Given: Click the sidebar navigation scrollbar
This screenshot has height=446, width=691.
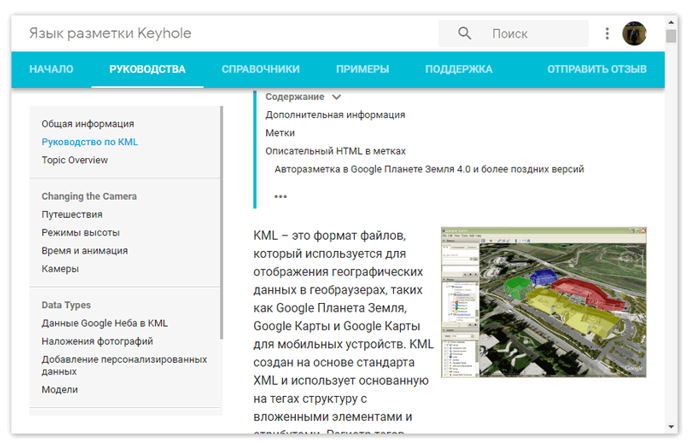Looking at the screenshot, I should point(221,223).
